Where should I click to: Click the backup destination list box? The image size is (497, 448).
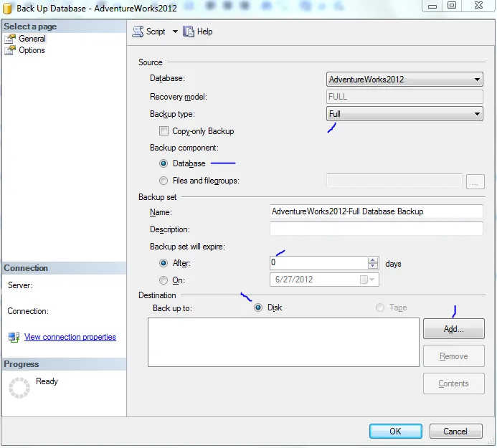pos(283,342)
